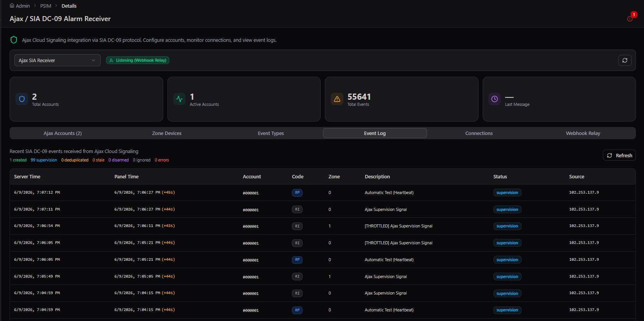Click supervision status badge in 7:06:54 PM row

point(507,226)
